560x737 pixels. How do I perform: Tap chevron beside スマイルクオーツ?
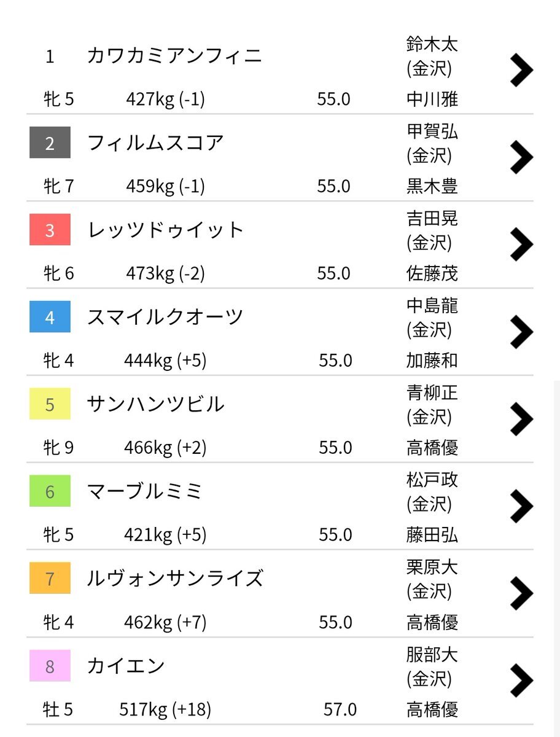[521, 332]
